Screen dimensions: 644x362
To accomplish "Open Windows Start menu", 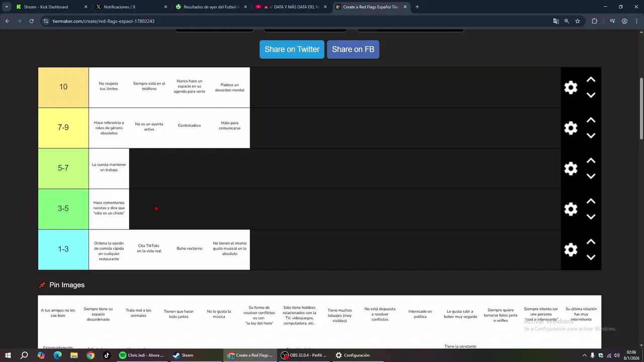I will click(7, 355).
